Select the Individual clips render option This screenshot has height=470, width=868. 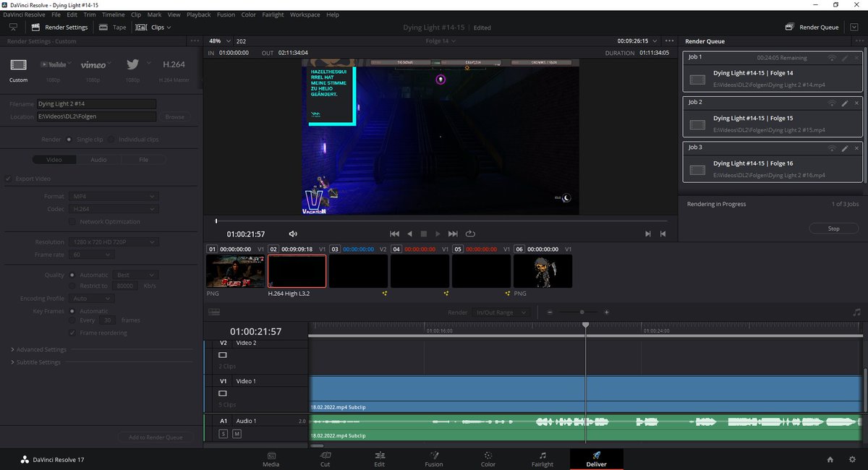111,140
